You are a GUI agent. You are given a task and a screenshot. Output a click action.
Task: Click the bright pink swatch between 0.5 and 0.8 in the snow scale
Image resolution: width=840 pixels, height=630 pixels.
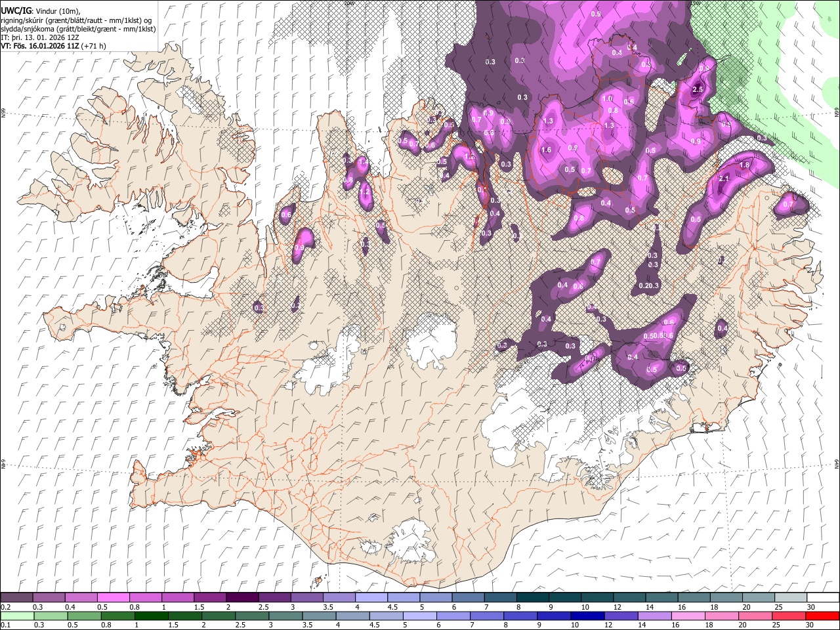[x=114, y=598]
